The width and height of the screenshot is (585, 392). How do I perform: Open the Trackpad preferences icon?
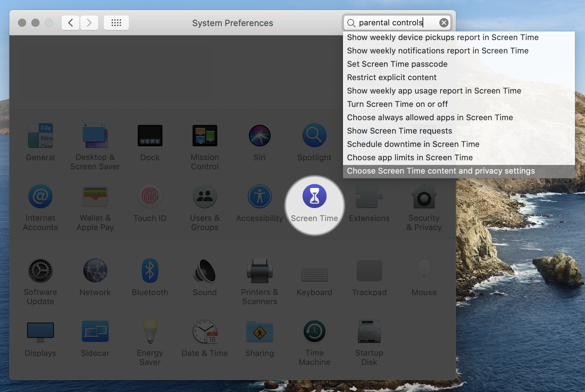tap(369, 270)
